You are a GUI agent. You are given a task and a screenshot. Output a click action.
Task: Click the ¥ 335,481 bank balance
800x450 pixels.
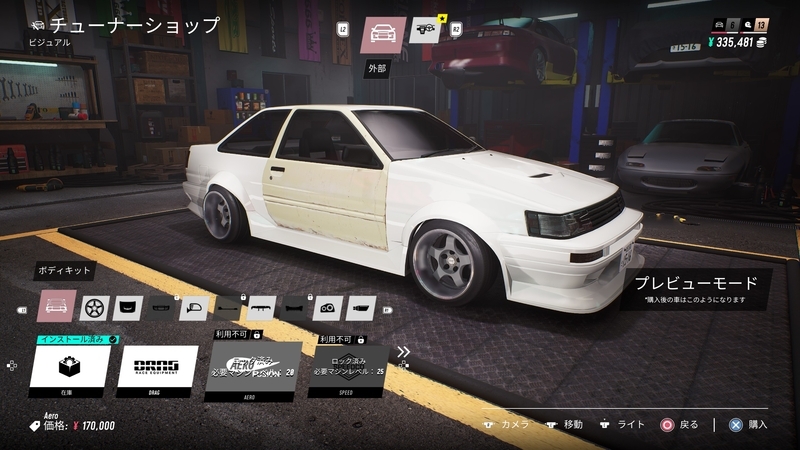[731, 42]
